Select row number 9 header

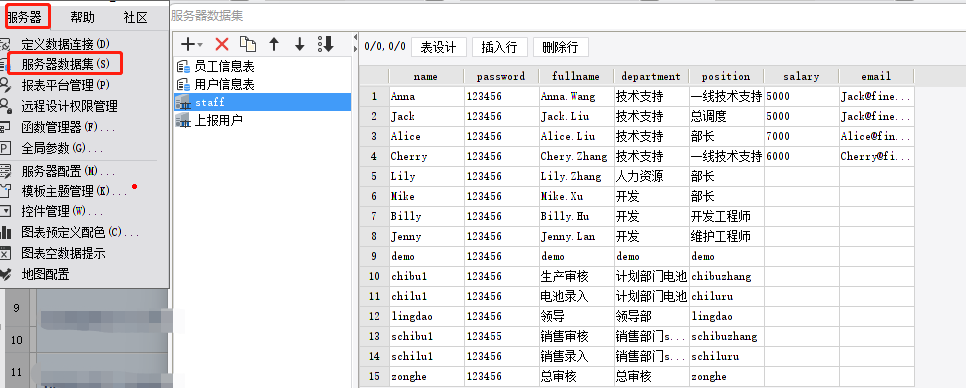click(x=374, y=257)
